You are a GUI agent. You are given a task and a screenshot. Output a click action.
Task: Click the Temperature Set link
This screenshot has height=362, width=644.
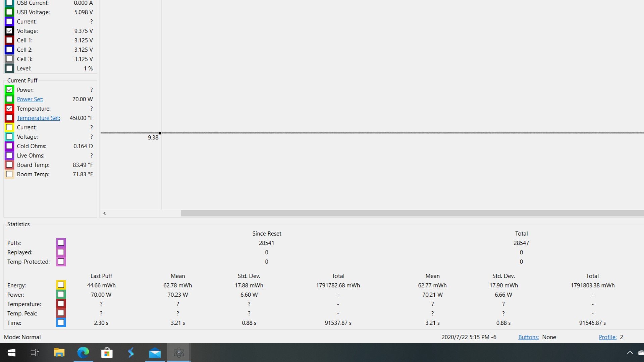(38, 118)
